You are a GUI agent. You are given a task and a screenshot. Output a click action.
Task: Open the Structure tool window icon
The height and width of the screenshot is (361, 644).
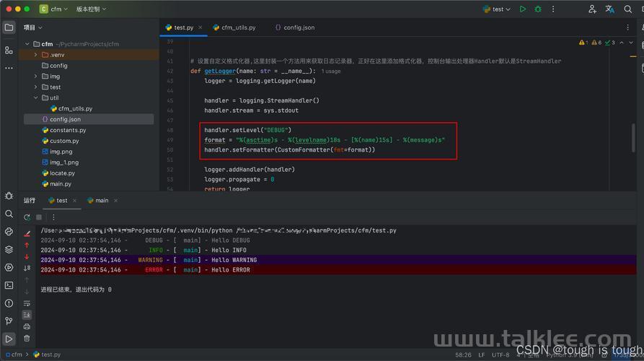(x=9, y=50)
